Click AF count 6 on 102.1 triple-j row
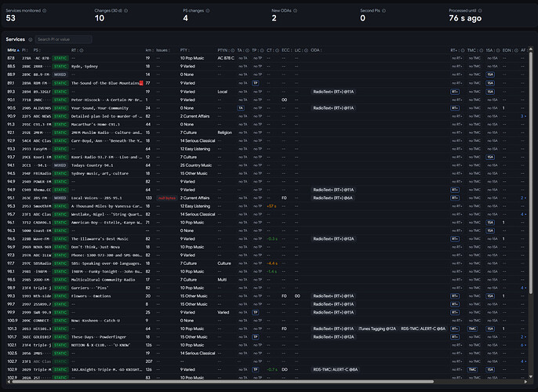This screenshot has height=392, width=538. [x=523, y=345]
